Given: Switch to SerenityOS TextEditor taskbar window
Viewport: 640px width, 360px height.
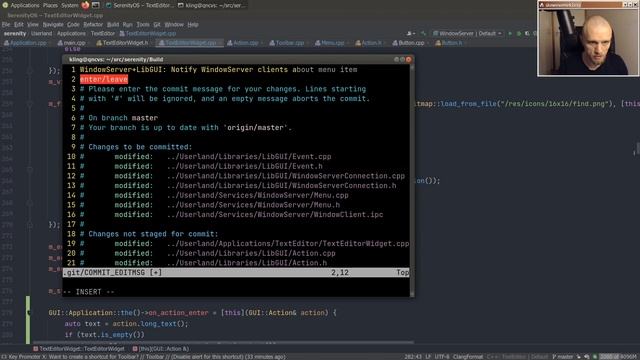Looking at the screenshot, I should (140, 5).
